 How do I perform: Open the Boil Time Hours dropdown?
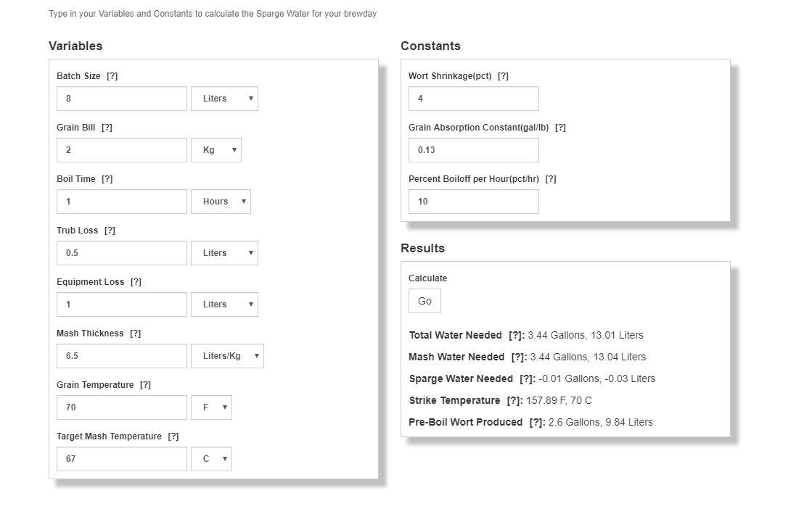point(221,202)
